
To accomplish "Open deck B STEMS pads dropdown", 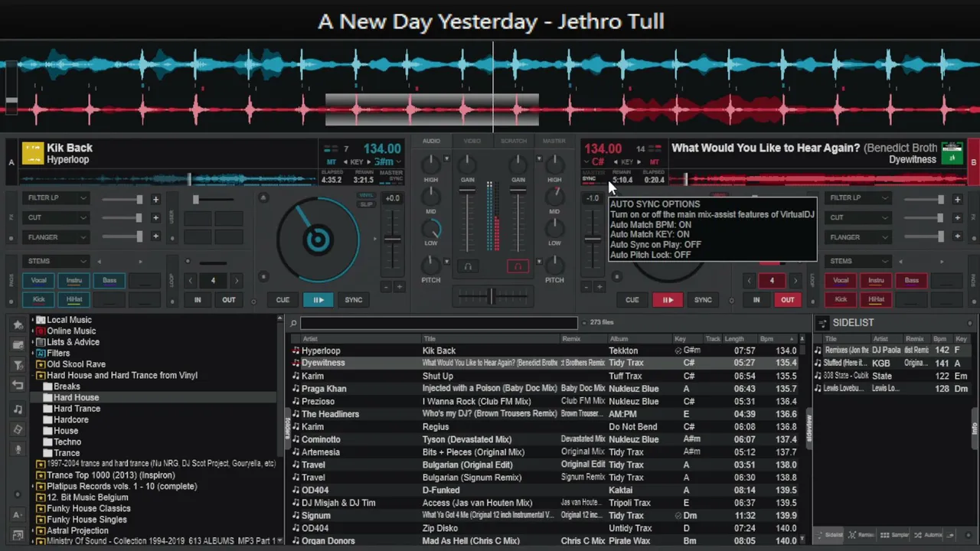I will pos(857,261).
